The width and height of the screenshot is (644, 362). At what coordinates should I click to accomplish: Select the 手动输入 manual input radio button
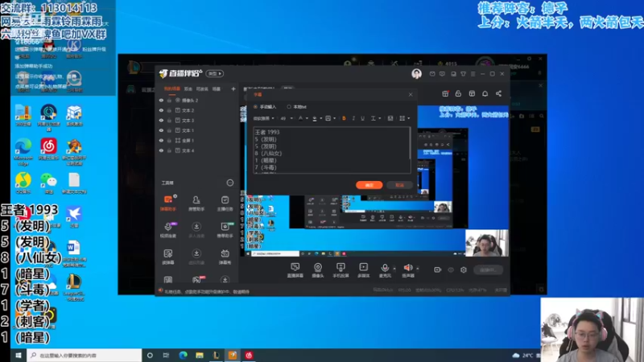tap(255, 107)
